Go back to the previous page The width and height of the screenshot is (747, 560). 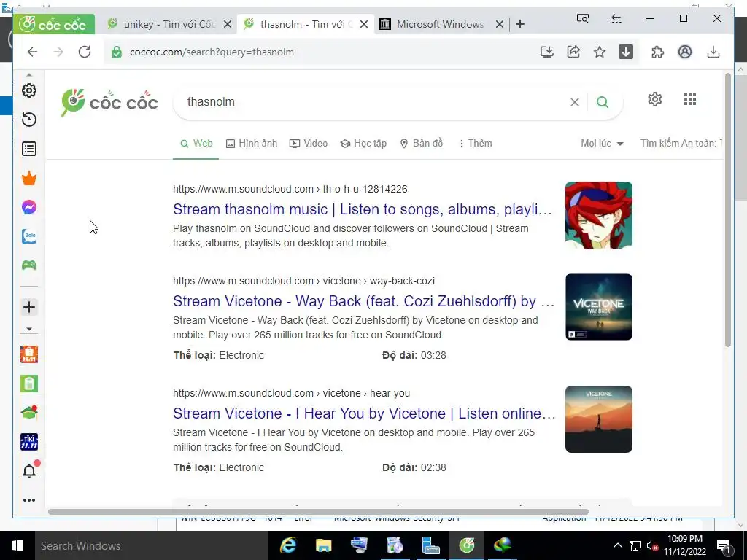click(x=32, y=52)
